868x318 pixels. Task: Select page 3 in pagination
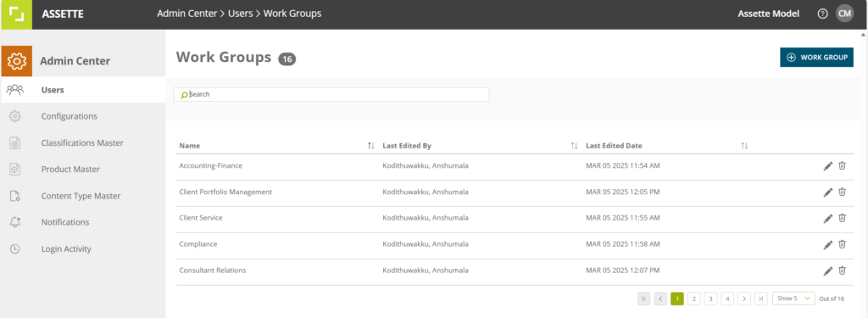pyautogui.click(x=711, y=298)
